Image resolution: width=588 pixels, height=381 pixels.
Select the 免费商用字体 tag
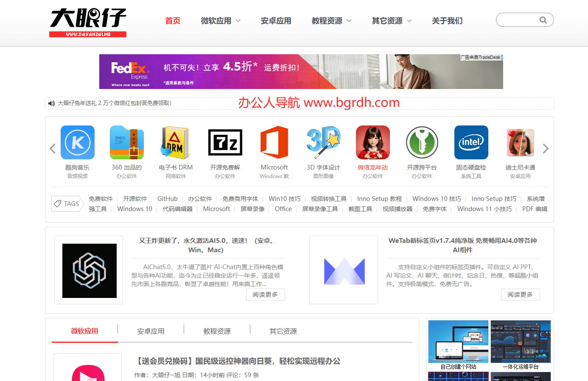coord(240,199)
